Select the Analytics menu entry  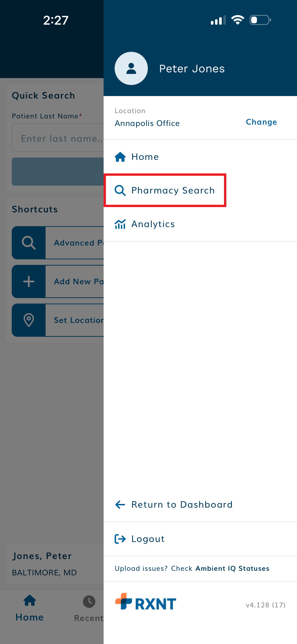tap(153, 224)
